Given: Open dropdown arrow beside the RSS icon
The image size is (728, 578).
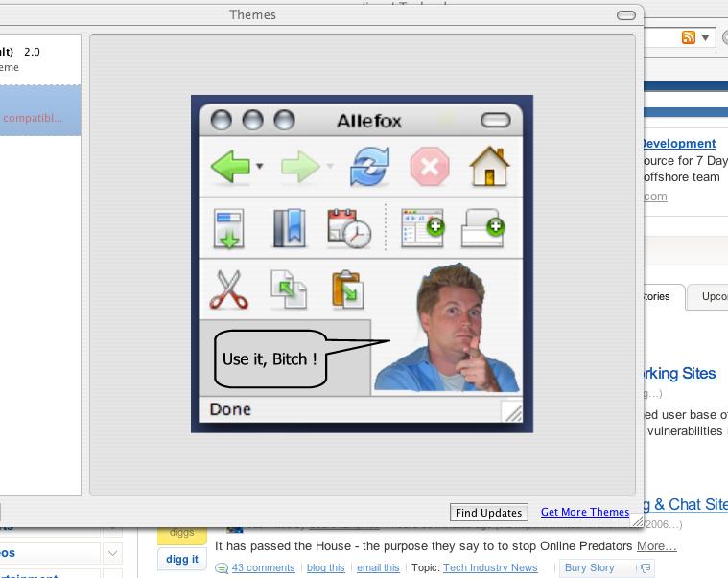Looking at the screenshot, I should click(705, 37).
